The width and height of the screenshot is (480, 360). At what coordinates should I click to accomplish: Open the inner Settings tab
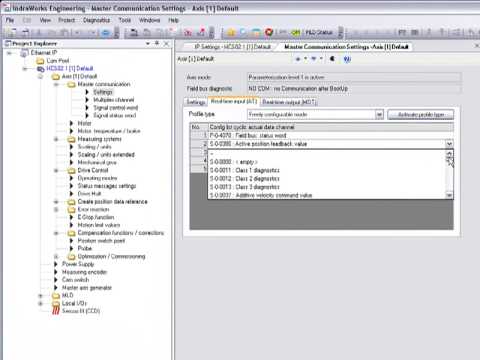(x=196, y=102)
